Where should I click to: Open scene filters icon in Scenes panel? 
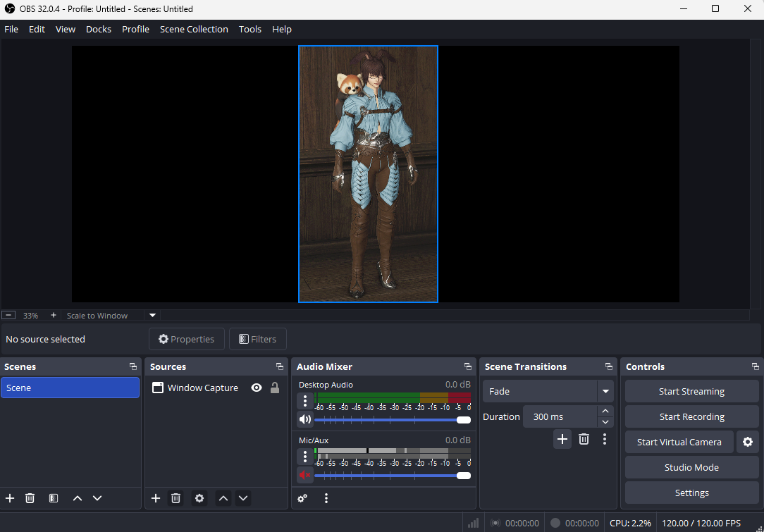point(53,498)
